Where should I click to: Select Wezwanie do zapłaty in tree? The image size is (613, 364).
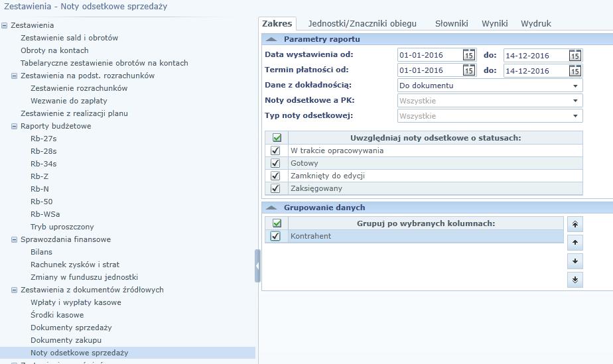(69, 101)
